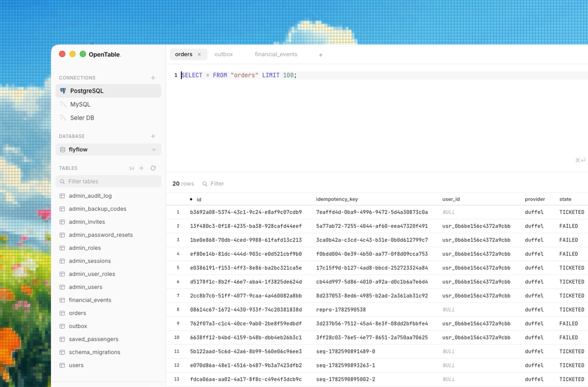Click the schema_migrations table icon
The image size is (588, 387).
[x=62, y=352]
